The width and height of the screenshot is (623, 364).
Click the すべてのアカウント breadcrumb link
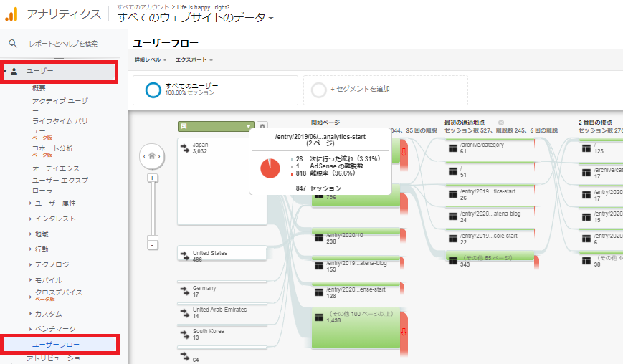point(143,7)
